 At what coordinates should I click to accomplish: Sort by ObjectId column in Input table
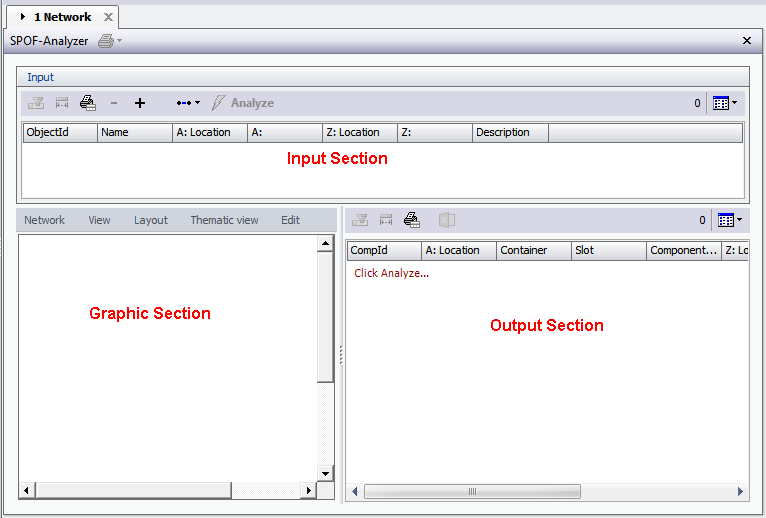[60, 133]
